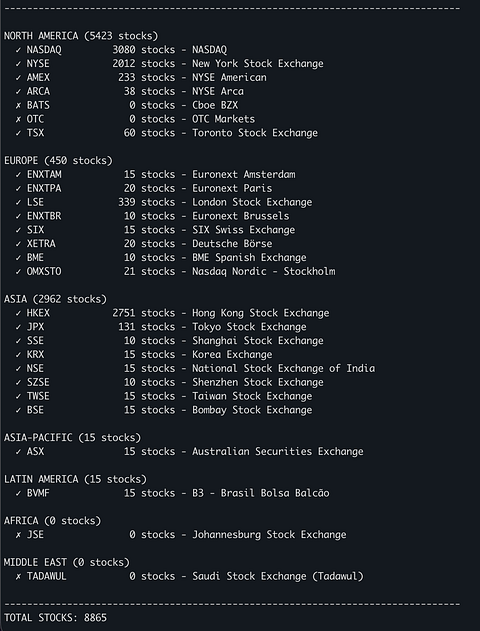Click the checkmark next to LSE
Viewport: 480px width, 631px height.
(18, 202)
